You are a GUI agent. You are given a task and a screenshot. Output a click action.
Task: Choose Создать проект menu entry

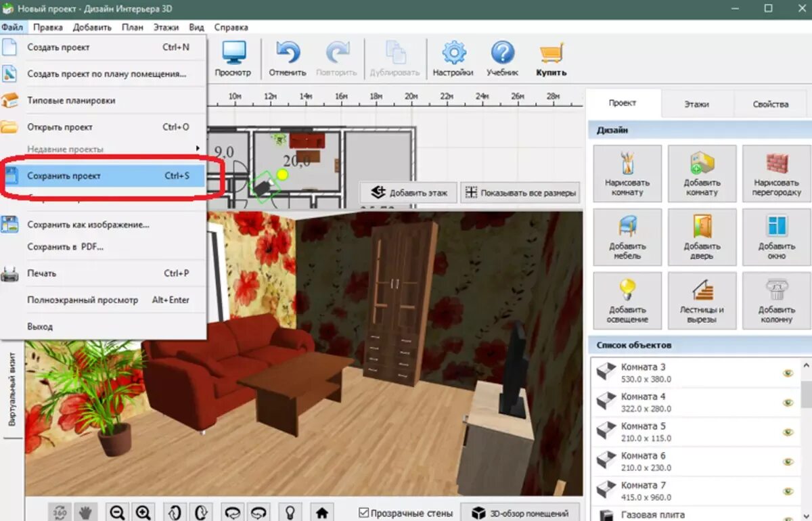coord(103,47)
